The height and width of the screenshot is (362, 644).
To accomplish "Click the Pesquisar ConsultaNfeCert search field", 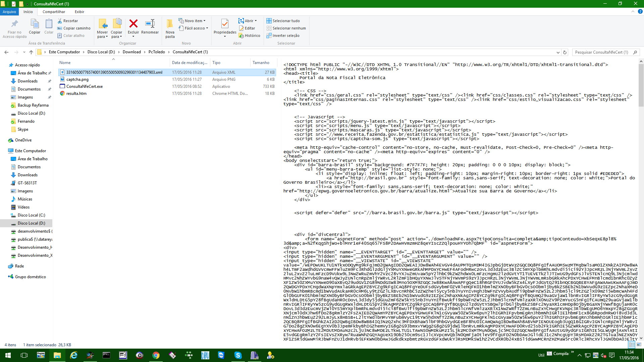I will (x=602, y=52).
